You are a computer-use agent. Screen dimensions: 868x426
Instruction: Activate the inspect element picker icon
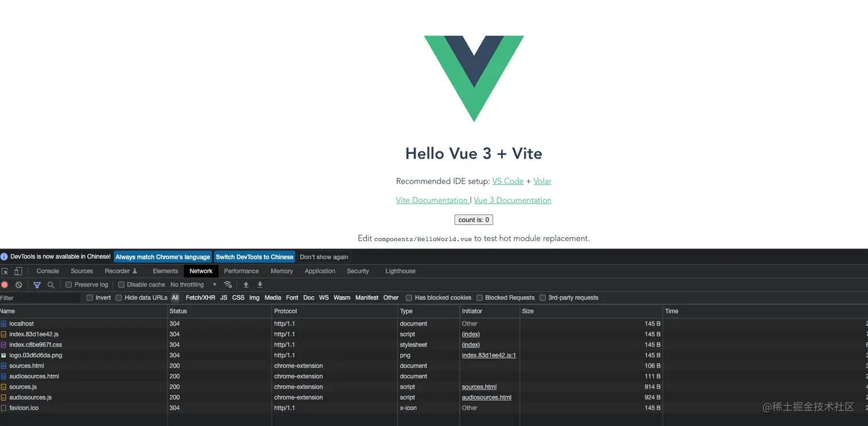(x=5, y=271)
